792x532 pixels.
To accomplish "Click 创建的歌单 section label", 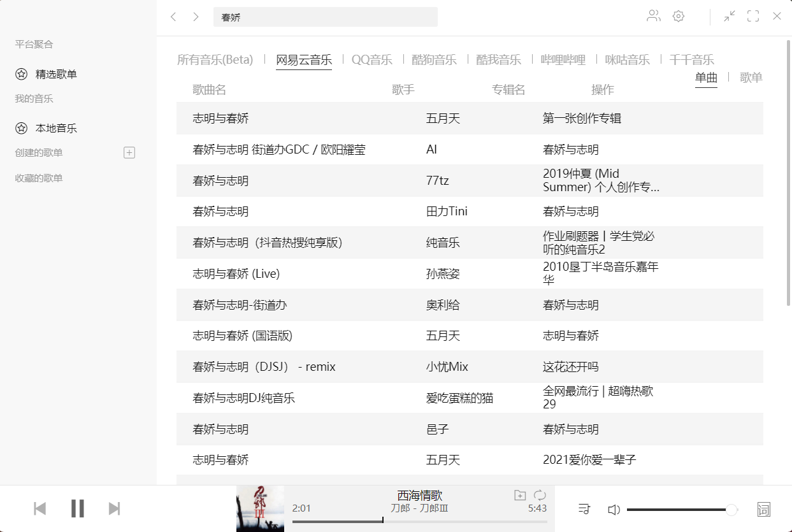I will click(39, 153).
